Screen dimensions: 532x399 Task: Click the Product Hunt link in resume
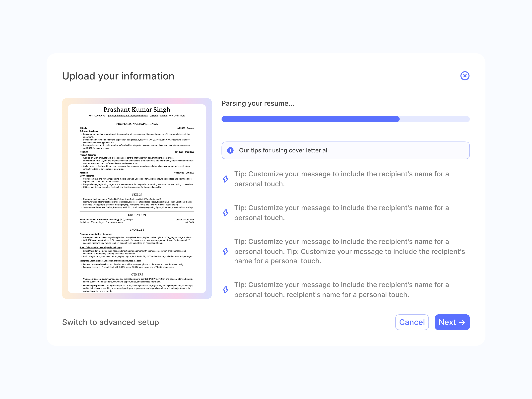pos(108,267)
